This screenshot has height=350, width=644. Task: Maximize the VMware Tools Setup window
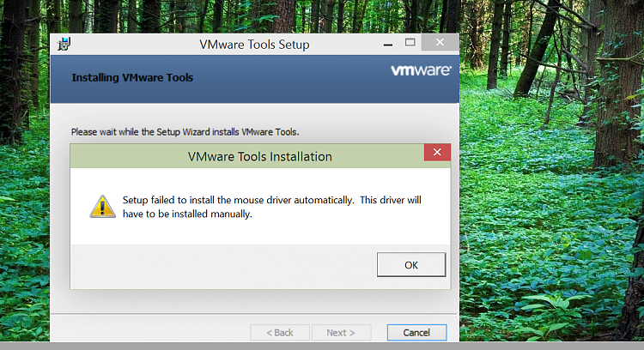point(410,42)
